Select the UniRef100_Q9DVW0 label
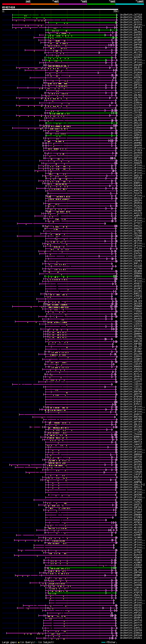The width and height of the screenshot is (146, 644). click(x=131, y=47)
